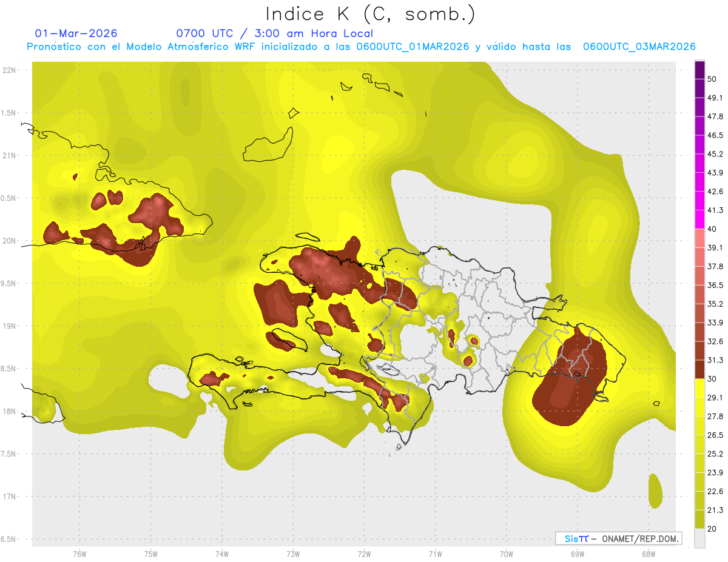Click the dark brown legend swatch between 30 and 31.3
This screenshot has height=562, width=728.
[x=699, y=369]
